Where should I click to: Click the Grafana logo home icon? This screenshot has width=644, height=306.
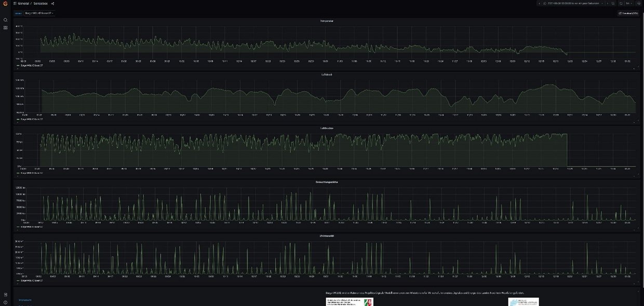pyautogui.click(x=5, y=3)
